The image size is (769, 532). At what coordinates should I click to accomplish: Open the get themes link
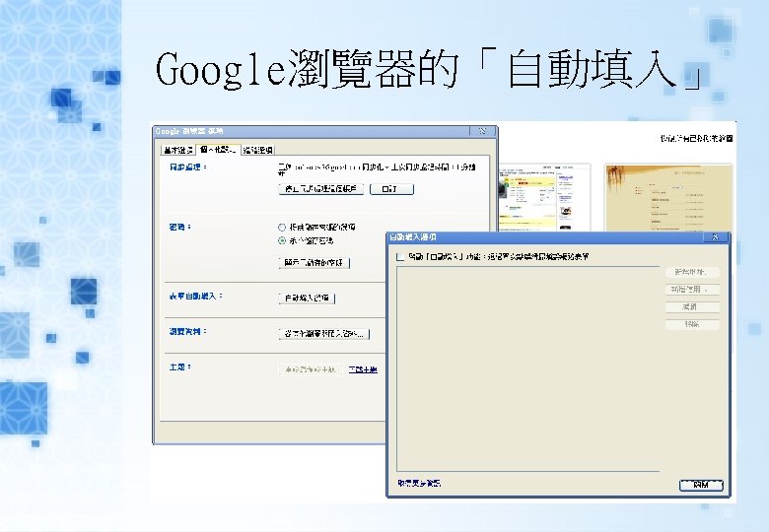(363, 369)
